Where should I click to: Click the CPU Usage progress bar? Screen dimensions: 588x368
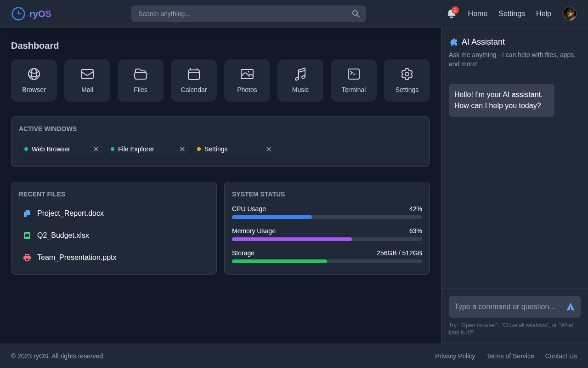327,217
